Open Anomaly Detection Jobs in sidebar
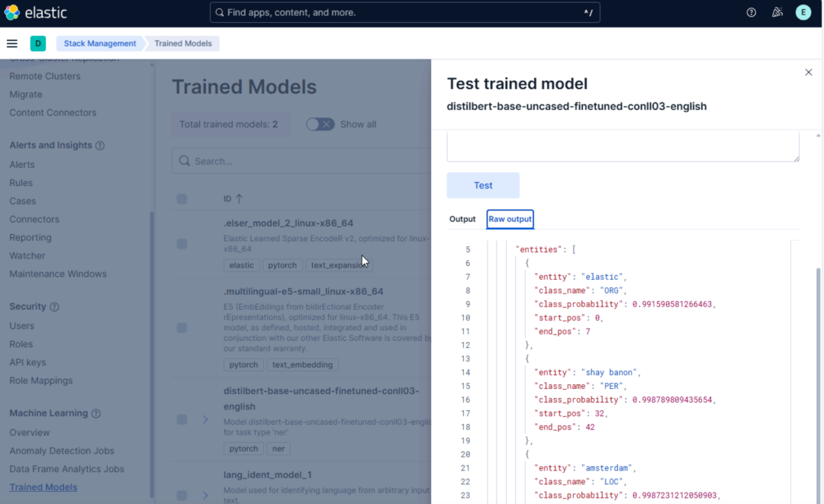 62,451
